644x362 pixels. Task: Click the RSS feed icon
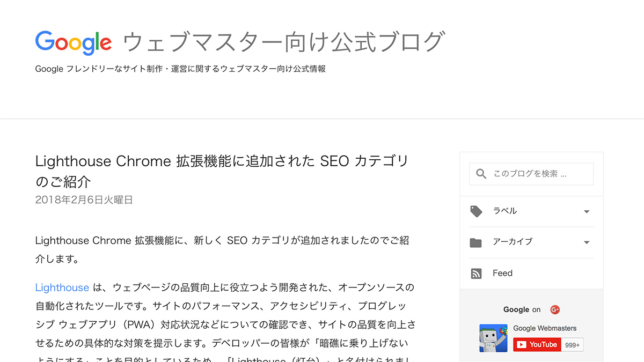[476, 274]
